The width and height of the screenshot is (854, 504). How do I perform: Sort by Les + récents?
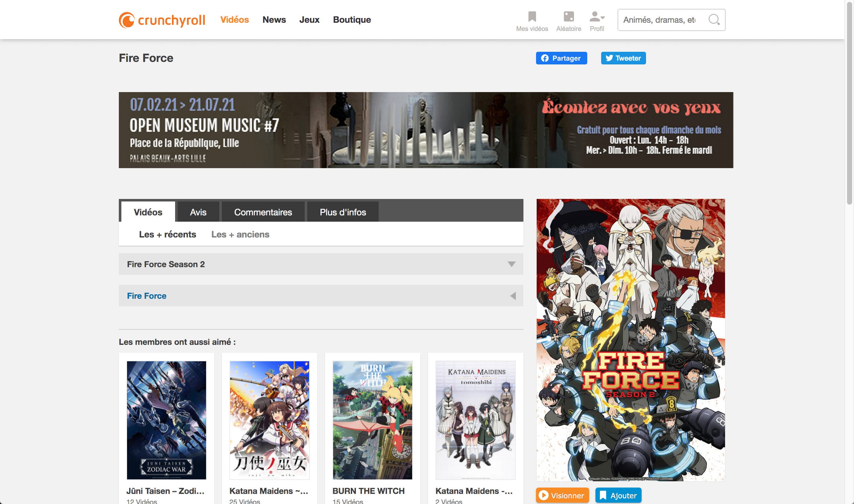168,234
